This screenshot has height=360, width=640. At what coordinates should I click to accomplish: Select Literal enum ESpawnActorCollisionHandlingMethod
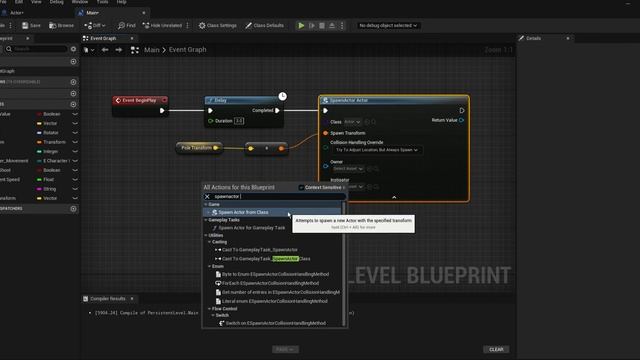(274, 301)
